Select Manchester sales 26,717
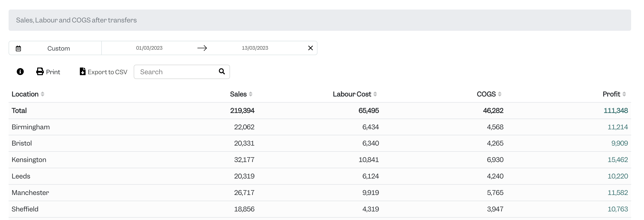Screen dimensions: 644x220 244,193
